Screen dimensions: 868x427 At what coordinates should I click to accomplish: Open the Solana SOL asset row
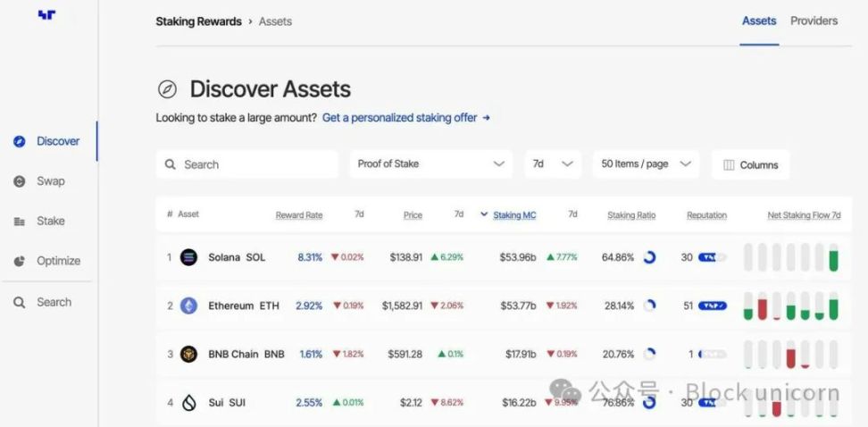pyautogui.click(x=504, y=257)
